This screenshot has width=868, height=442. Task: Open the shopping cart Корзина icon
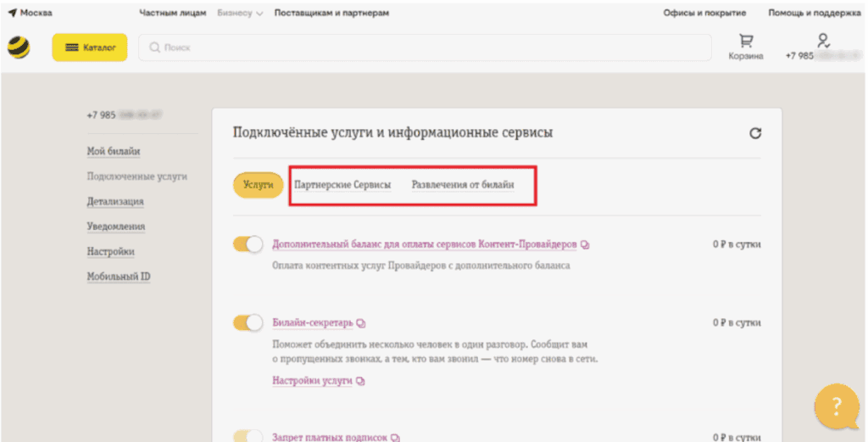point(746,41)
